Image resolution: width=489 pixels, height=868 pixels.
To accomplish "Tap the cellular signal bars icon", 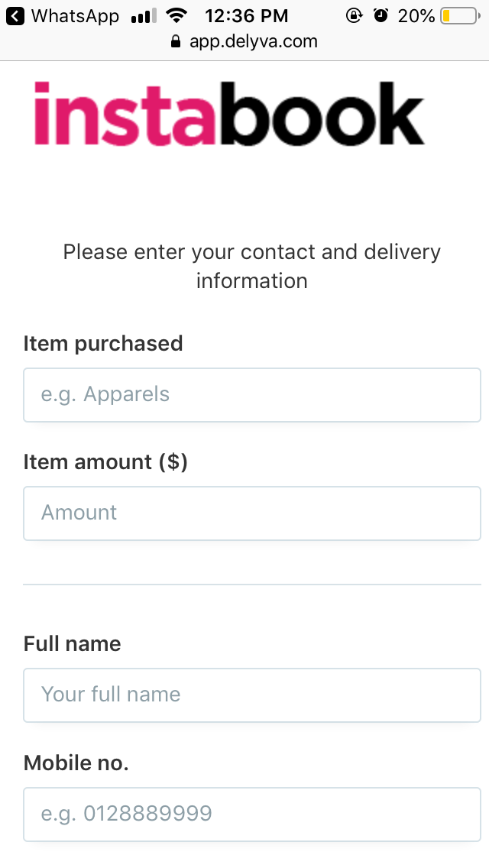I will click(144, 16).
